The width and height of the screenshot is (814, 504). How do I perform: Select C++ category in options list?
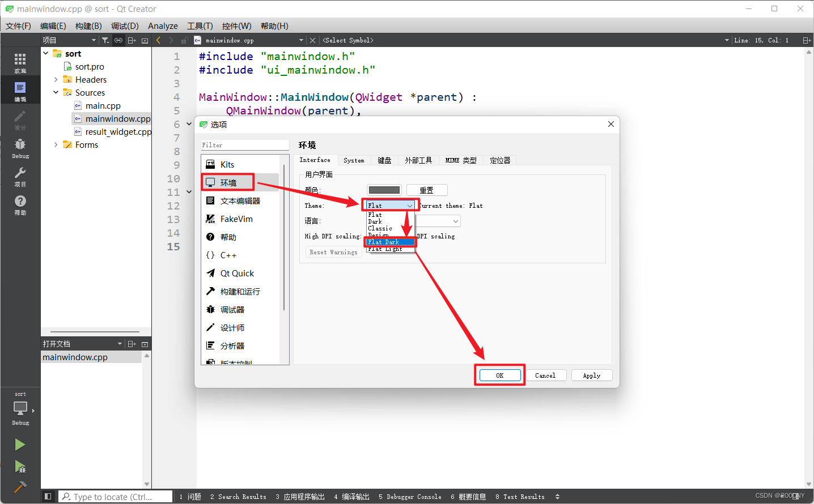coord(240,255)
